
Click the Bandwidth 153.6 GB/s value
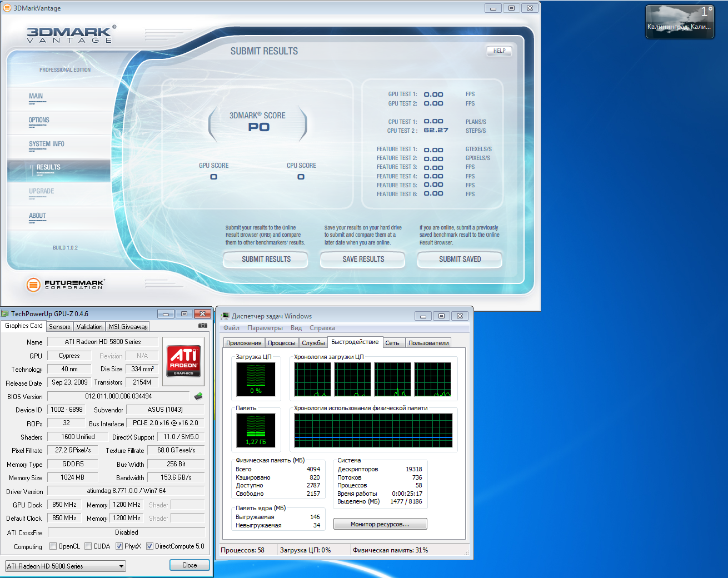coord(176,477)
